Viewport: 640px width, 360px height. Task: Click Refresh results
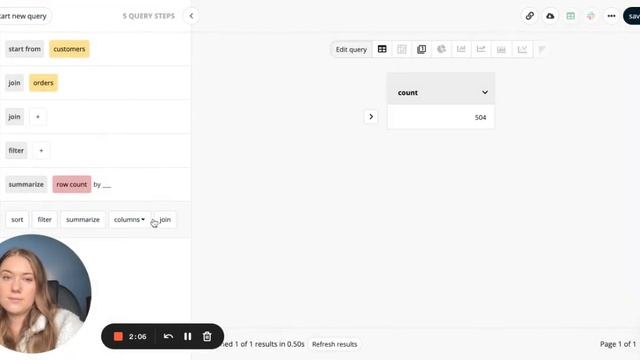[x=334, y=344]
